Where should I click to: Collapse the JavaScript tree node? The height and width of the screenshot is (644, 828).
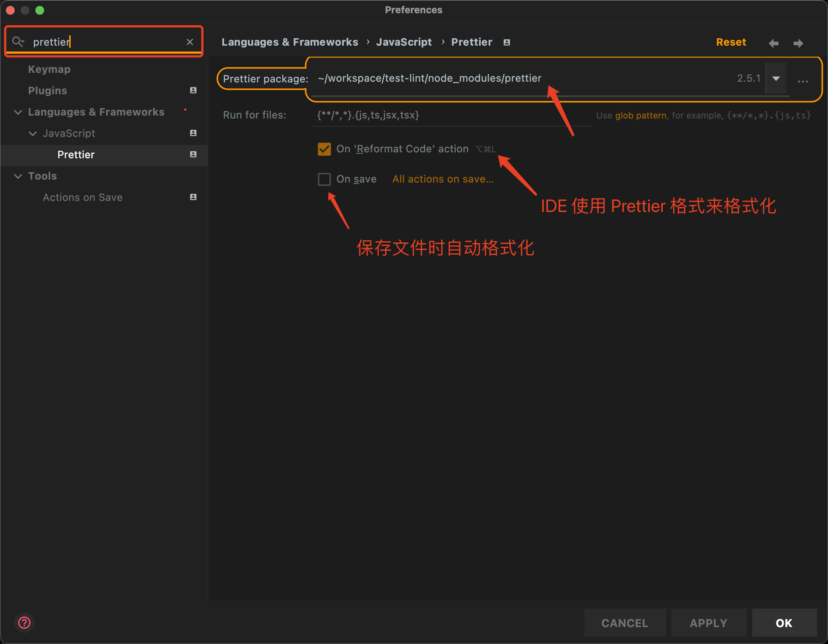[33, 134]
